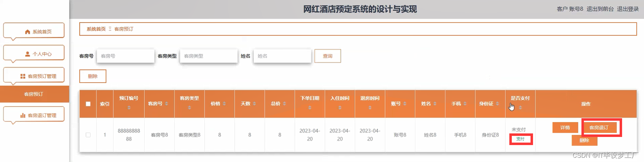Click the 删除 button above the table
This screenshot has width=644, height=162.
[x=93, y=76]
